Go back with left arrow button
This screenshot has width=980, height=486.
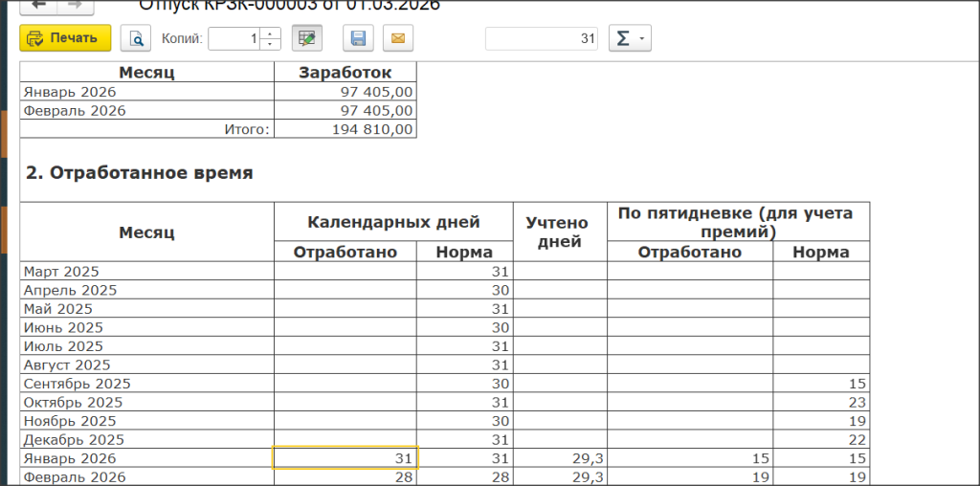[40, 6]
